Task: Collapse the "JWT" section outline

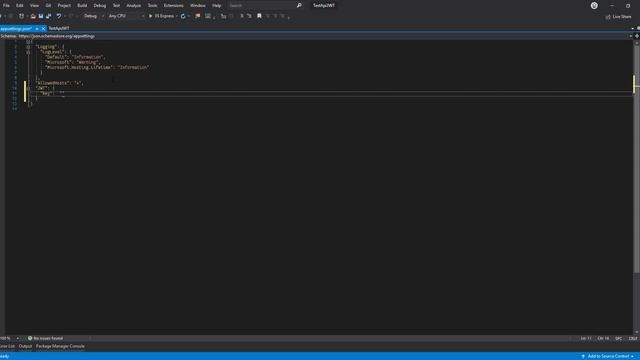Action: [28, 88]
